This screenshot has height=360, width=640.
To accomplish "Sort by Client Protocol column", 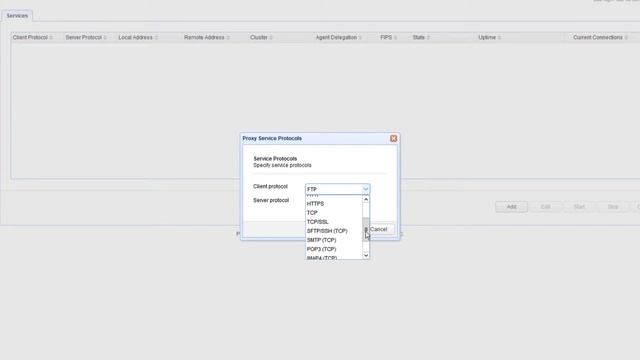I will (32, 37).
